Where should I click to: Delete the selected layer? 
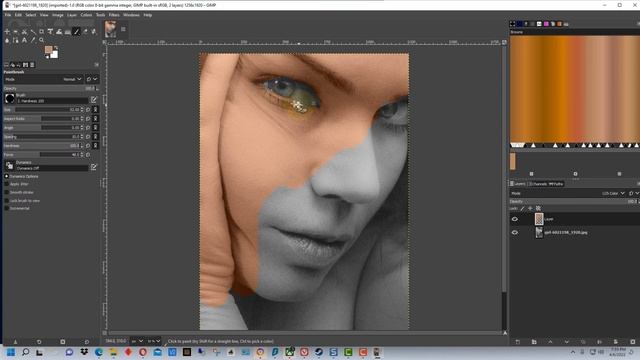[633, 342]
